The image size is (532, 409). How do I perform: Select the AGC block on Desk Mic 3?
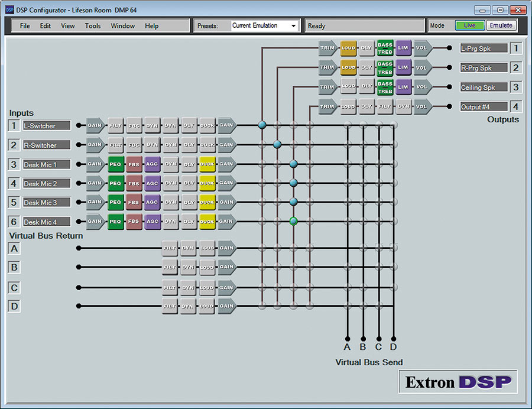[x=153, y=202]
